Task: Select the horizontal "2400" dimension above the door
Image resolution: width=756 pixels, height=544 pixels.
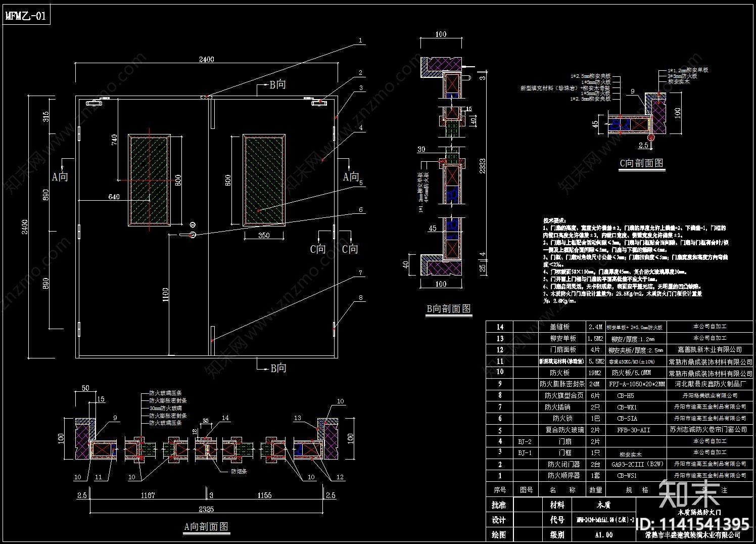Action: pyautogui.click(x=206, y=59)
